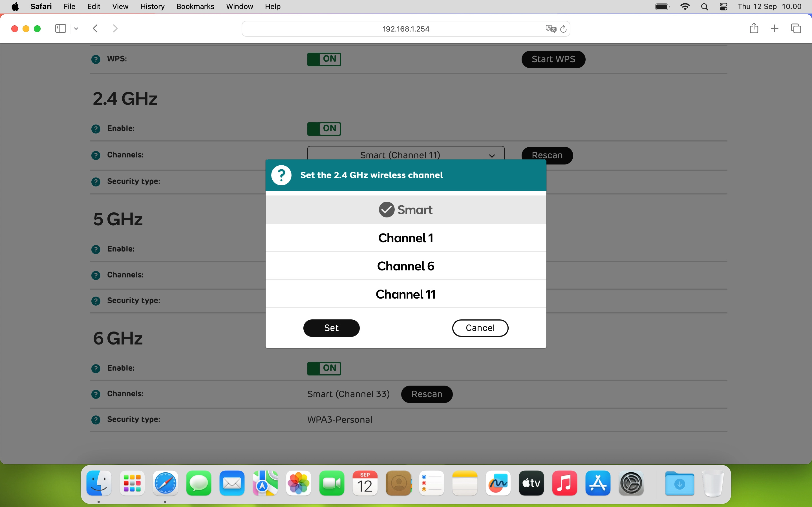812x507 pixels.
Task: Click the chevron next to the sidebar button
Action: tap(76, 28)
